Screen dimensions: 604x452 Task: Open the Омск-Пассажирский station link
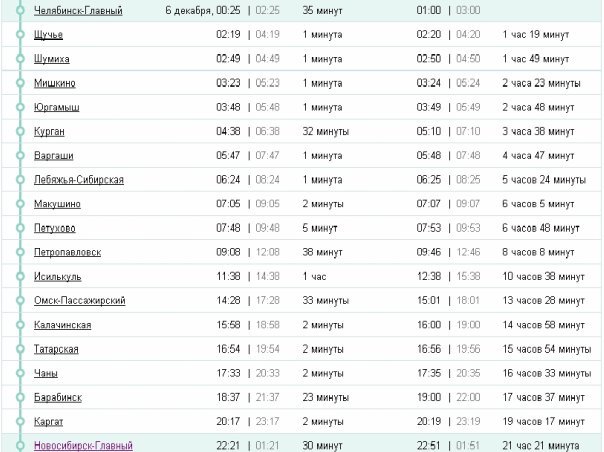[78, 300]
